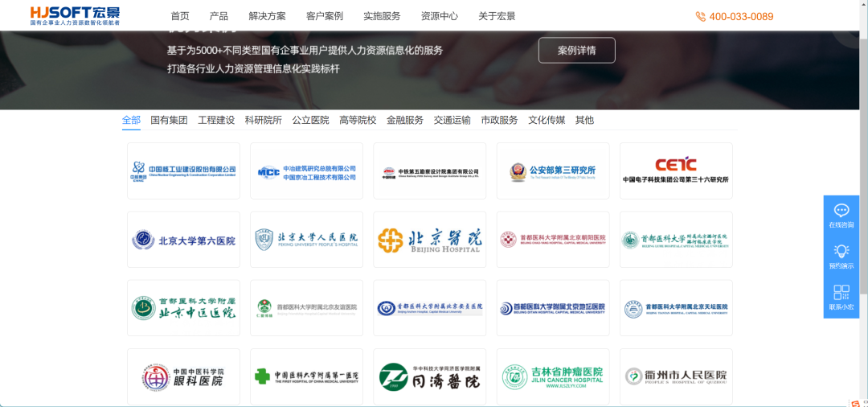This screenshot has width=868, height=407.
Task: Open 吉林省肿瘤医院 card
Action: coord(553,376)
